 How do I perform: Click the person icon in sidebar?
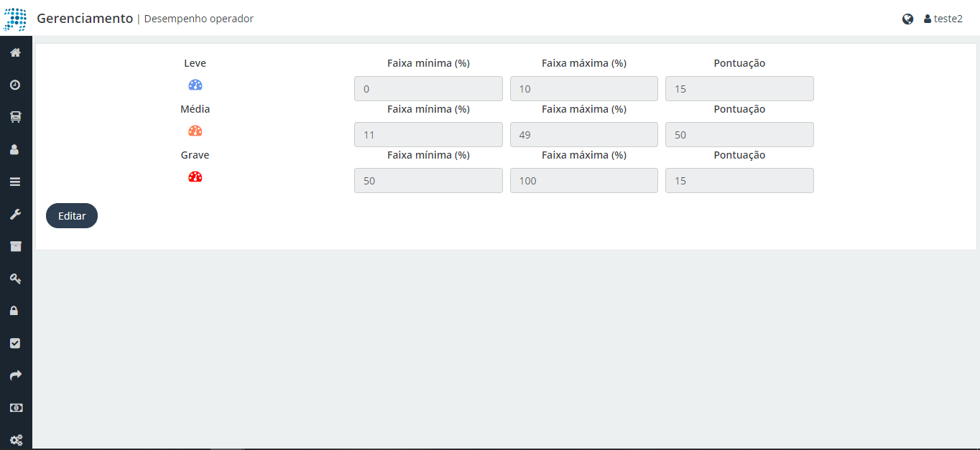[15, 149]
